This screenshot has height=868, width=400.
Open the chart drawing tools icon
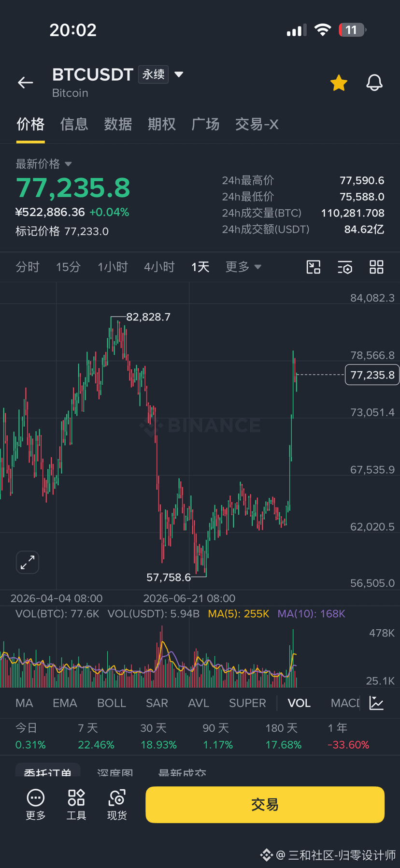click(x=314, y=267)
